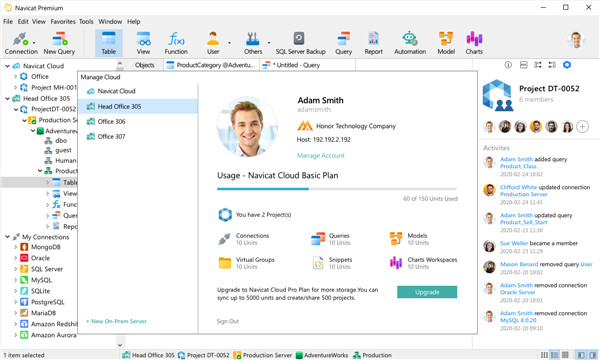
Task: Expand the Office tree node
Action: pos(15,77)
